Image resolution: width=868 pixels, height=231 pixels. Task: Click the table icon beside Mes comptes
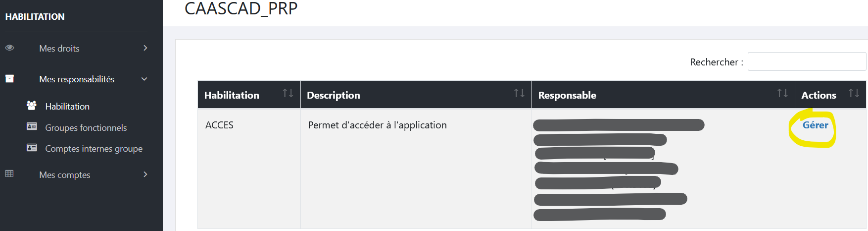(9, 174)
